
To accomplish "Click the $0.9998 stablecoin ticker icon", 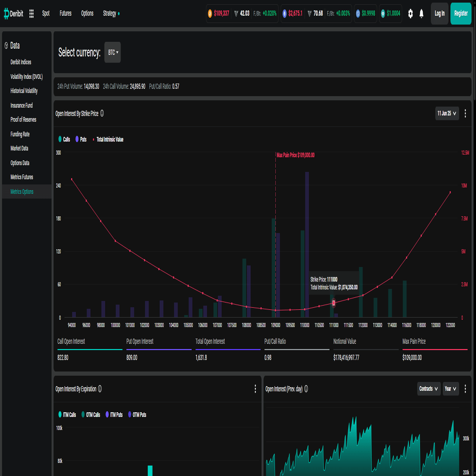I will tap(358, 14).
